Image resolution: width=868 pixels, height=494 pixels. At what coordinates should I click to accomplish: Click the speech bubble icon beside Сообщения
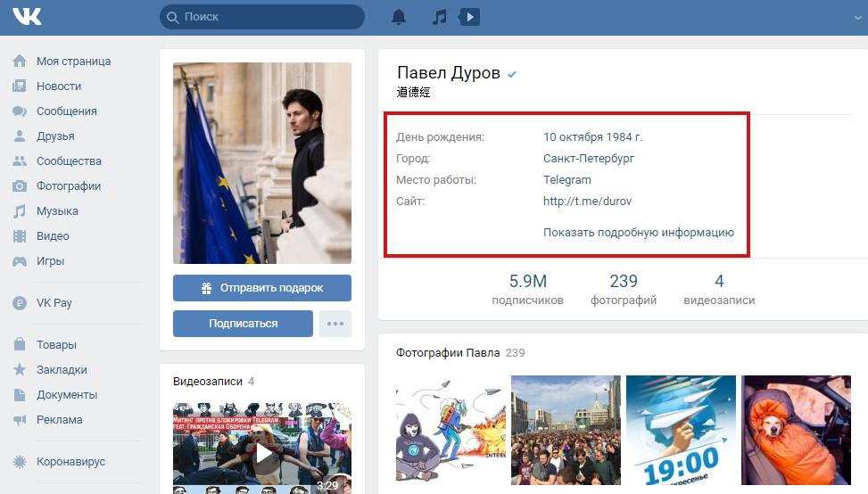[x=20, y=111]
